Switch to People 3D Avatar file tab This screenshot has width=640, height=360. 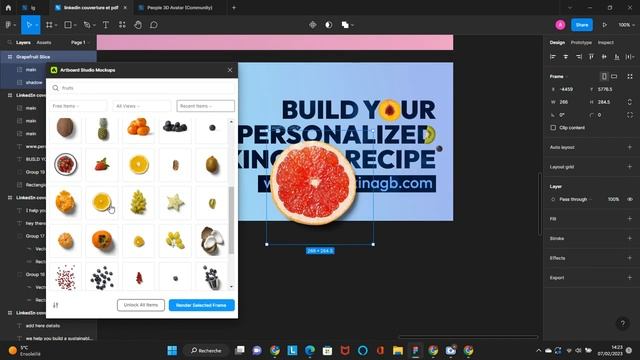[180, 7]
